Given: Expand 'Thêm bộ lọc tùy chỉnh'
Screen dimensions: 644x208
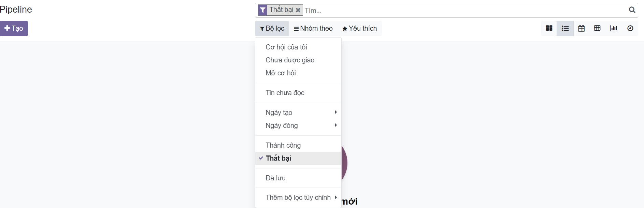Looking at the screenshot, I should [298, 197].
